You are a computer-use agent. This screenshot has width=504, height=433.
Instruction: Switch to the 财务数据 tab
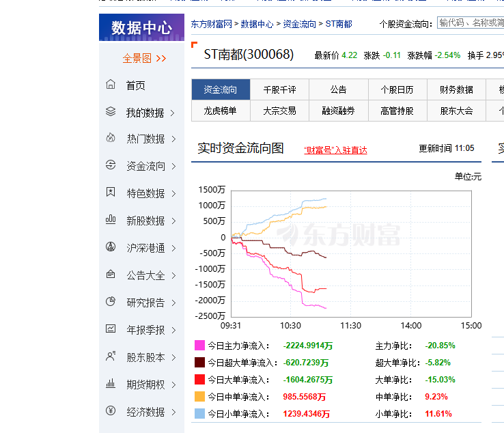456,89
